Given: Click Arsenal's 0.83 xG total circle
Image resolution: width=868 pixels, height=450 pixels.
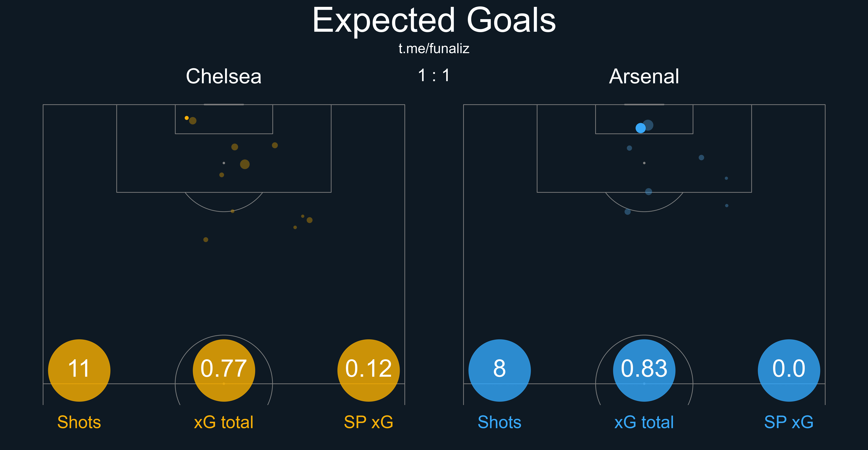Looking at the screenshot, I should 644,370.
